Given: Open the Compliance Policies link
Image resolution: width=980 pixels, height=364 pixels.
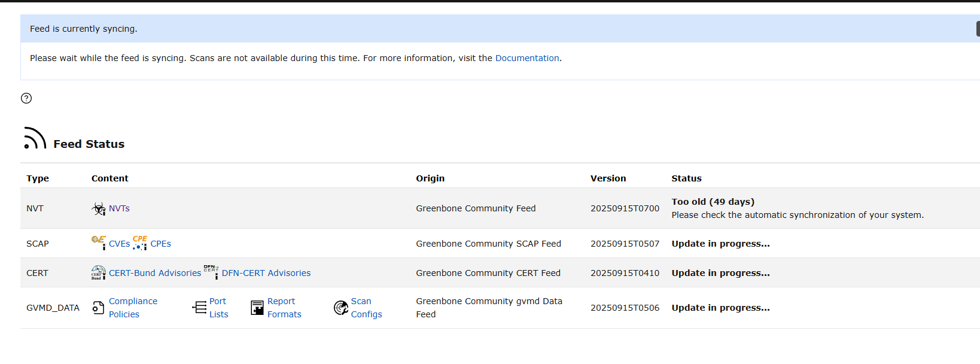Looking at the screenshot, I should click(133, 308).
